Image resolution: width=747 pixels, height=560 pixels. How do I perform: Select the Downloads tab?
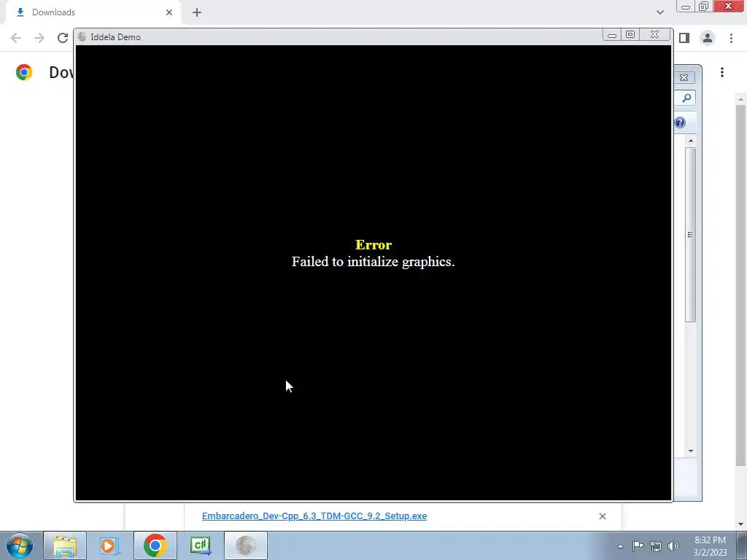click(x=93, y=12)
